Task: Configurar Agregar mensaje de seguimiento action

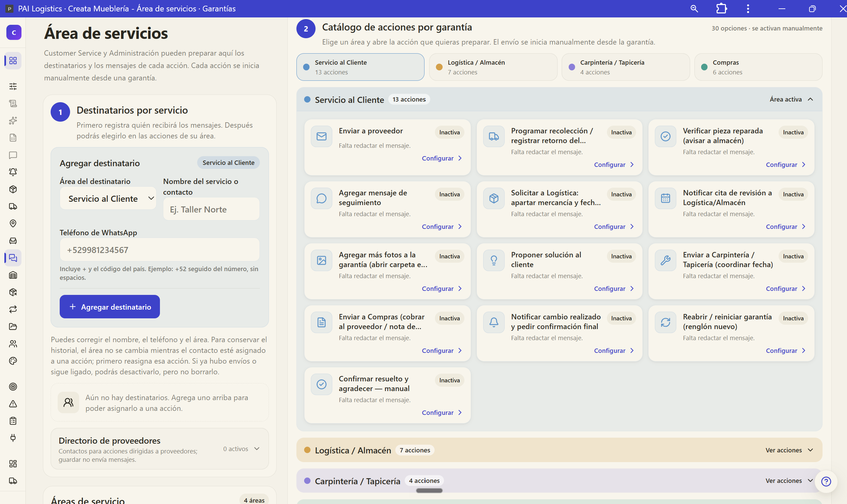Action: coord(442,227)
